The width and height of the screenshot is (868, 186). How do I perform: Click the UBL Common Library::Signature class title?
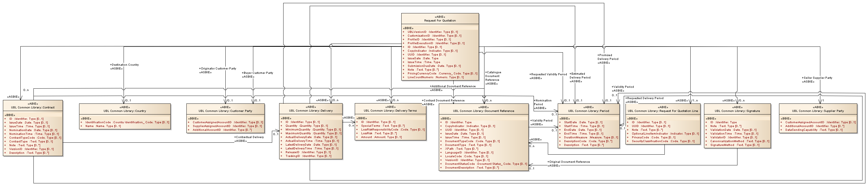(x=737, y=111)
